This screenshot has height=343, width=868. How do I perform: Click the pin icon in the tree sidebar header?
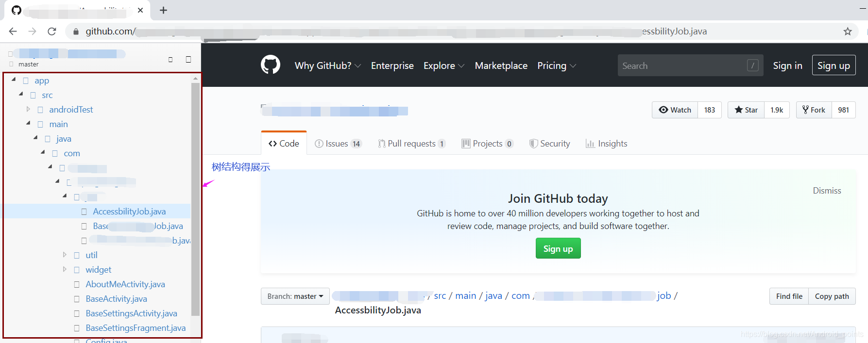pyautogui.click(x=170, y=60)
